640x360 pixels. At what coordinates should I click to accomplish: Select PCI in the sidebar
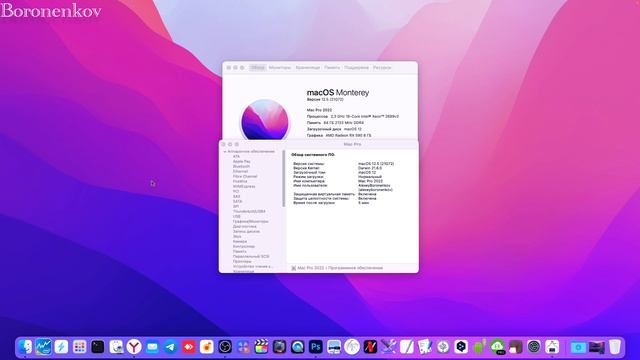(x=236, y=191)
